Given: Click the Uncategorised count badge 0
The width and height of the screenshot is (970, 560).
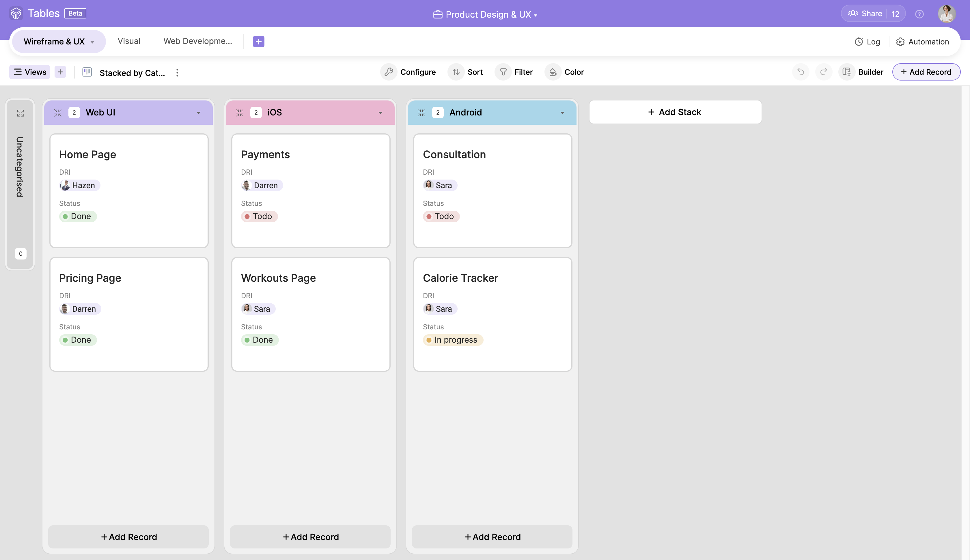Looking at the screenshot, I should click(21, 253).
